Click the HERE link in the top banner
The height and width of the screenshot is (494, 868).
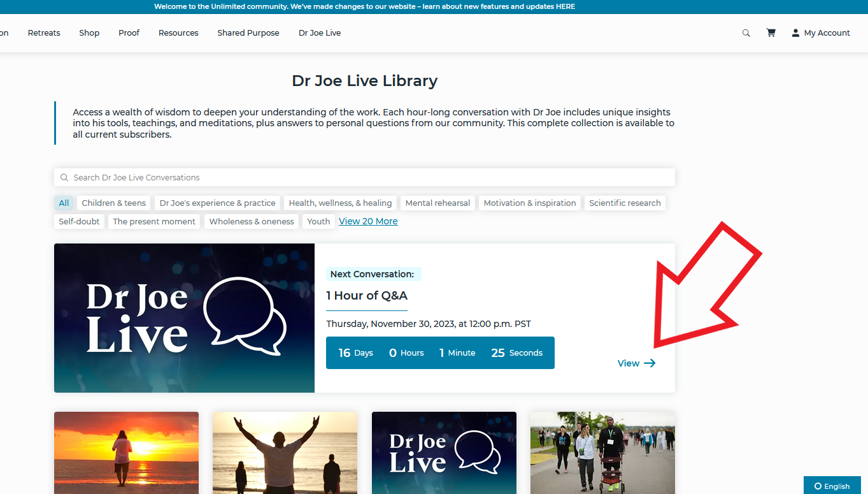tap(566, 7)
